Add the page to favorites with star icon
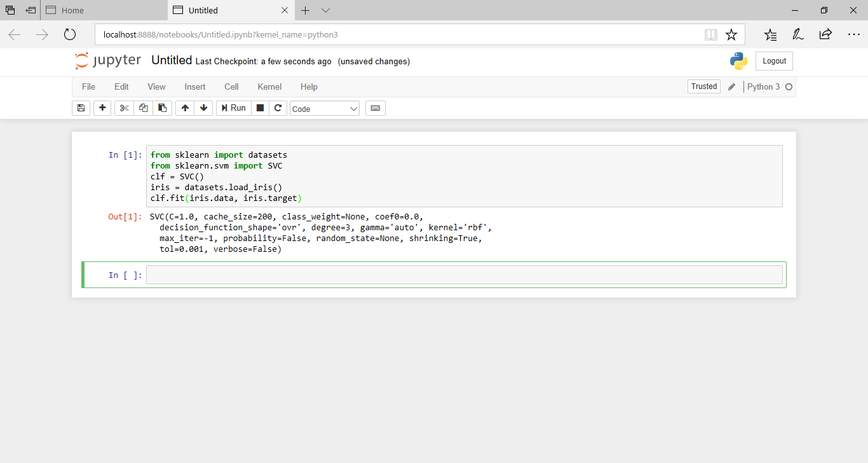The image size is (868, 463). 731,34
